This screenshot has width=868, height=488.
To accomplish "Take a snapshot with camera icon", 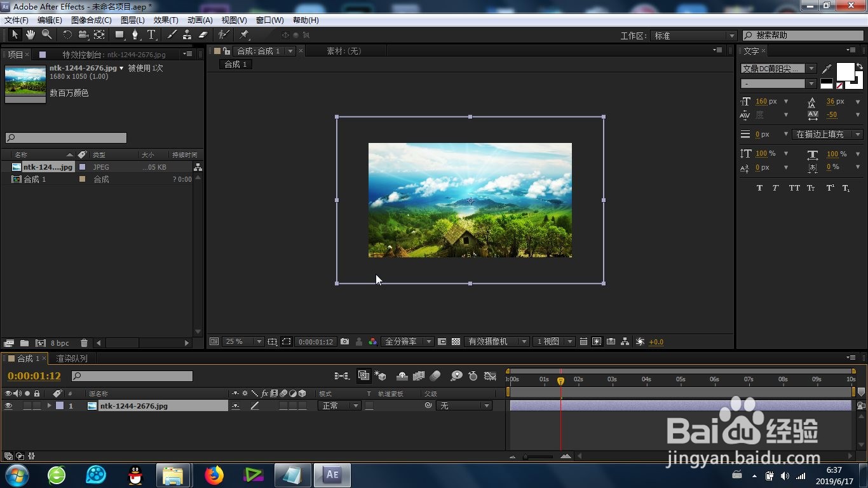I will (344, 341).
